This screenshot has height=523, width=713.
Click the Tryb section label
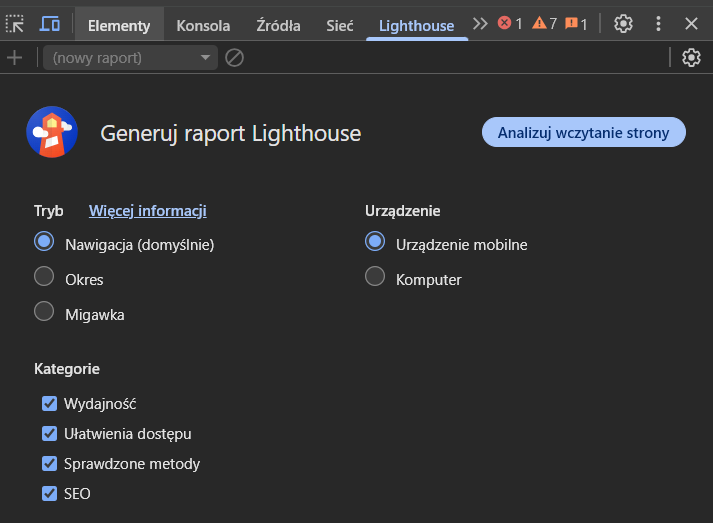[x=49, y=211]
